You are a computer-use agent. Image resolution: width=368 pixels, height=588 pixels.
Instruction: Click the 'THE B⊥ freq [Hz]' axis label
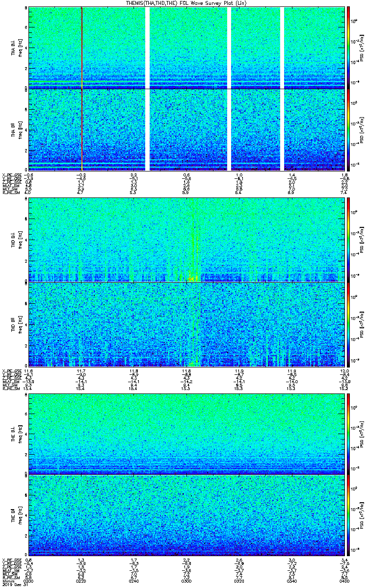16,434
